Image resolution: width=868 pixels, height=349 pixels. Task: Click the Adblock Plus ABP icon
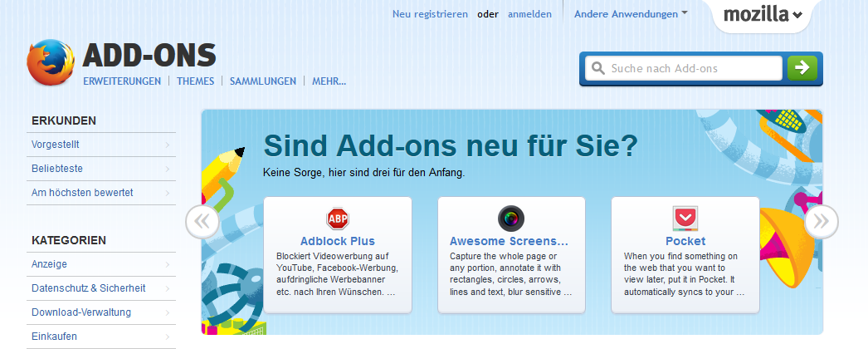coord(338,219)
